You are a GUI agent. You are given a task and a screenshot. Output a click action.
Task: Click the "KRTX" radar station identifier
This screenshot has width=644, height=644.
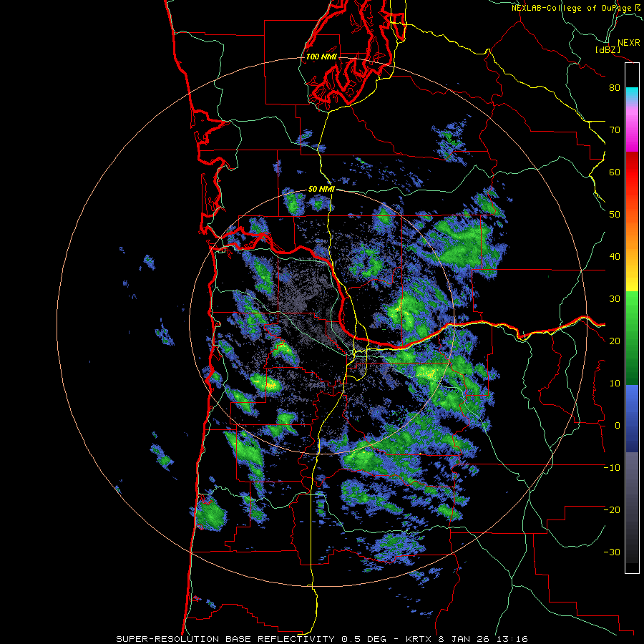[x=419, y=639]
